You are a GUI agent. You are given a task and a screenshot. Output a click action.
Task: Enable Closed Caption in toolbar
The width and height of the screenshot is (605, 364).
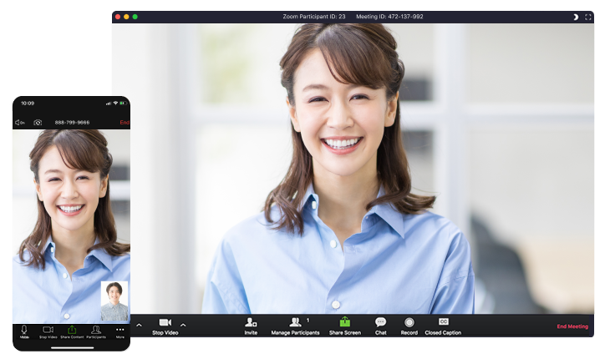[443, 324]
